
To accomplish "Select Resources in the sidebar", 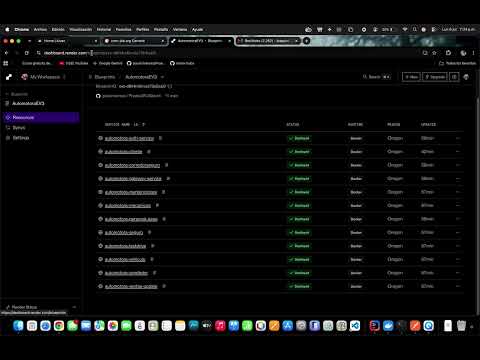I will point(41,117).
